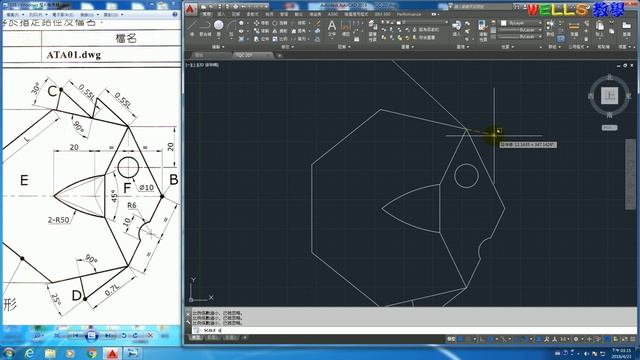Select the Text tool with large A

pyautogui.click(x=332, y=28)
